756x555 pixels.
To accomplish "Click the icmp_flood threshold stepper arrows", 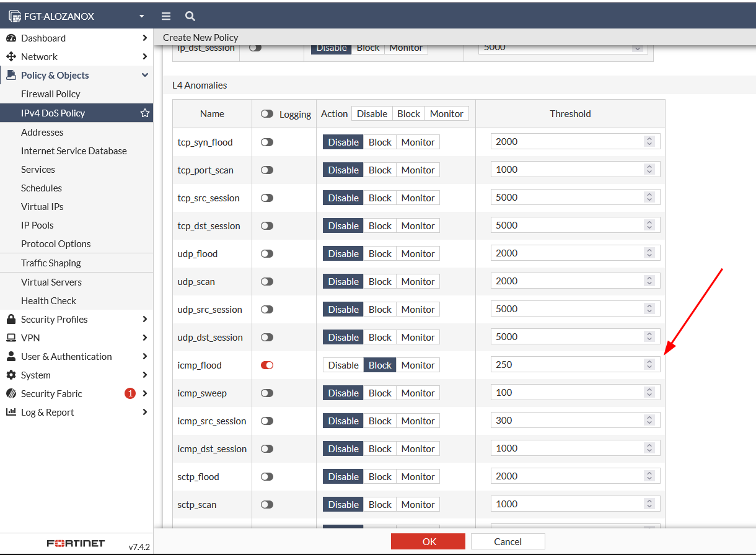I will (x=649, y=365).
